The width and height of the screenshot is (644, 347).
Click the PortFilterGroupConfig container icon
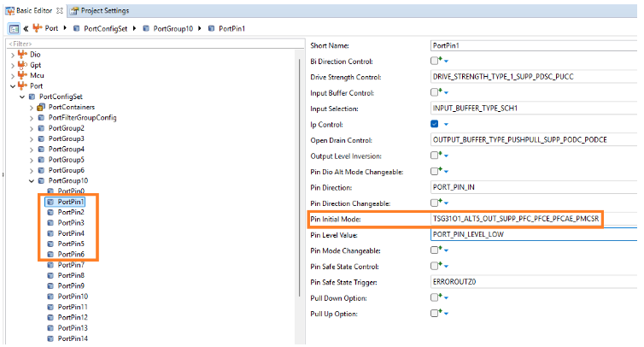41,117
